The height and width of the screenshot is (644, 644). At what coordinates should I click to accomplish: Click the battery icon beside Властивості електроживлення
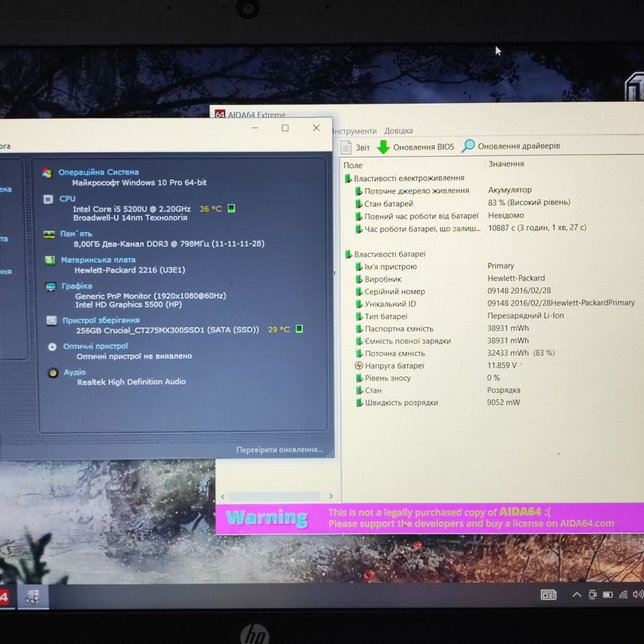click(x=348, y=178)
